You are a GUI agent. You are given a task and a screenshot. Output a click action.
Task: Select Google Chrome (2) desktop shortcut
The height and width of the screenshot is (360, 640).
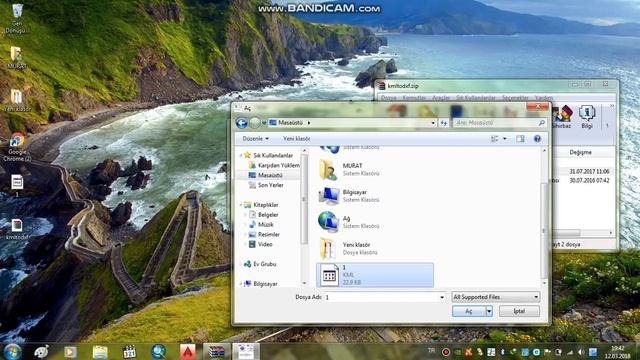pyautogui.click(x=17, y=147)
